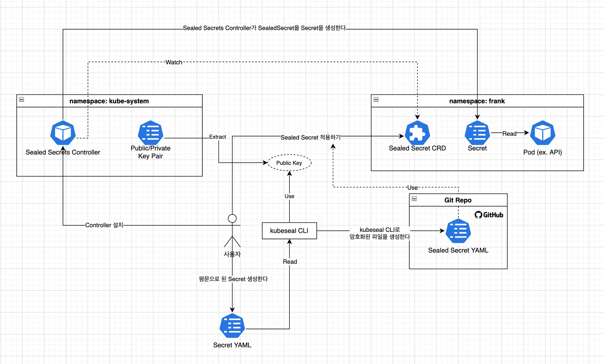Click the Secret icon in namespace frank
Viewport: 604px width, 364px height.
tap(477, 133)
